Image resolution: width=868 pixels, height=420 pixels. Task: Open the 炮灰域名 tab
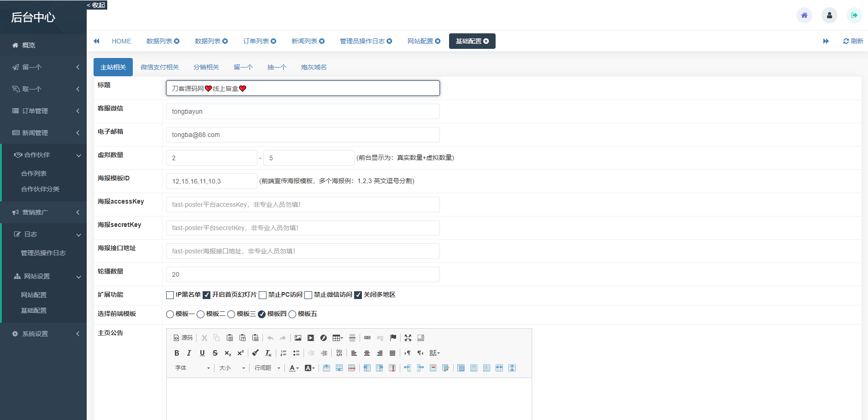(x=313, y=67)
